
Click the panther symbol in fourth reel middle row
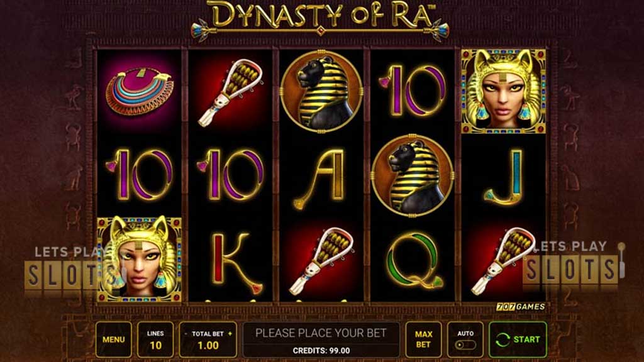[413, 176]
